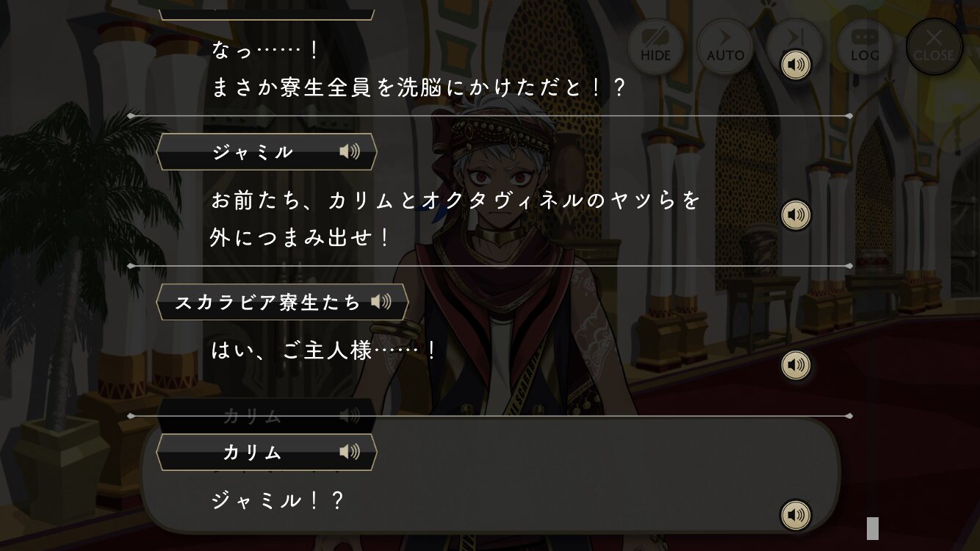Click speaker icon in bottom カリム name tag
This screenshot has width=980, height=551.
click(x=350, y=452)
